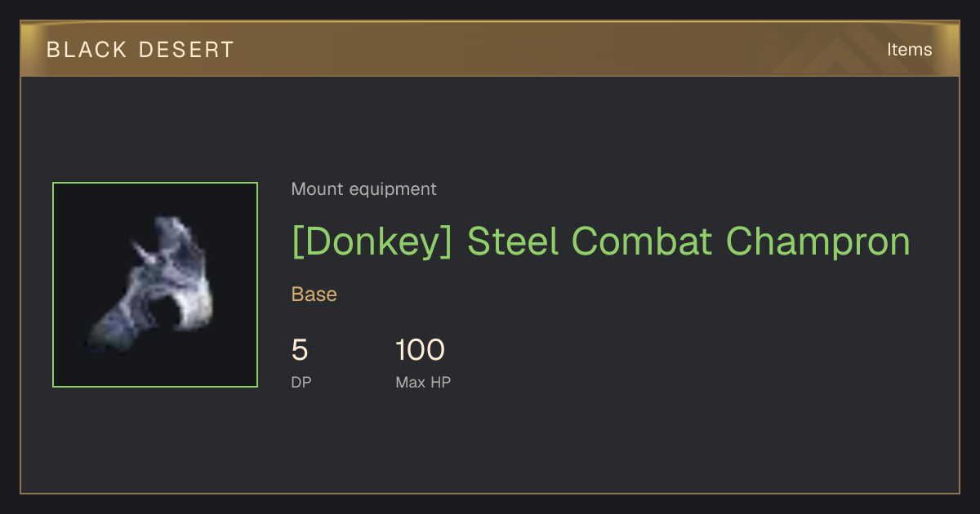Image resolution: width=980 pixels, height=514 pixels.
Task: Click the green-bordered item thumbnail frame
Action: [155, 285]
